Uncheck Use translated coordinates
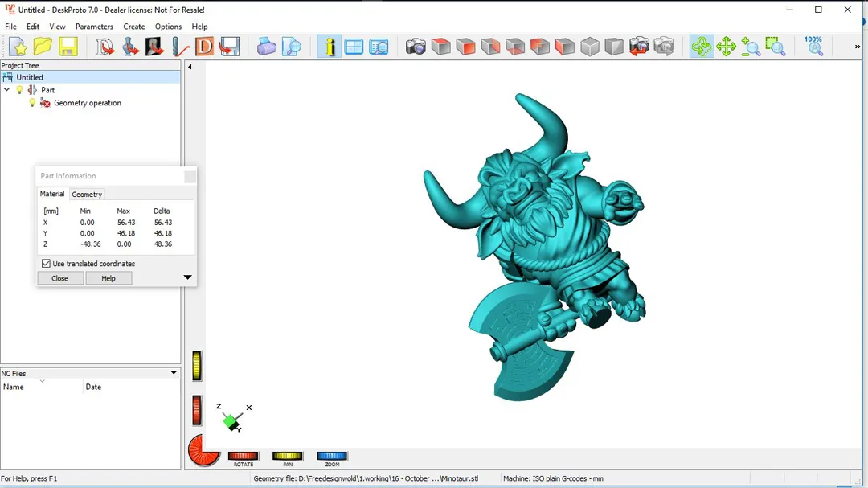Screen dimensions: 868x488 coord(46,264)
